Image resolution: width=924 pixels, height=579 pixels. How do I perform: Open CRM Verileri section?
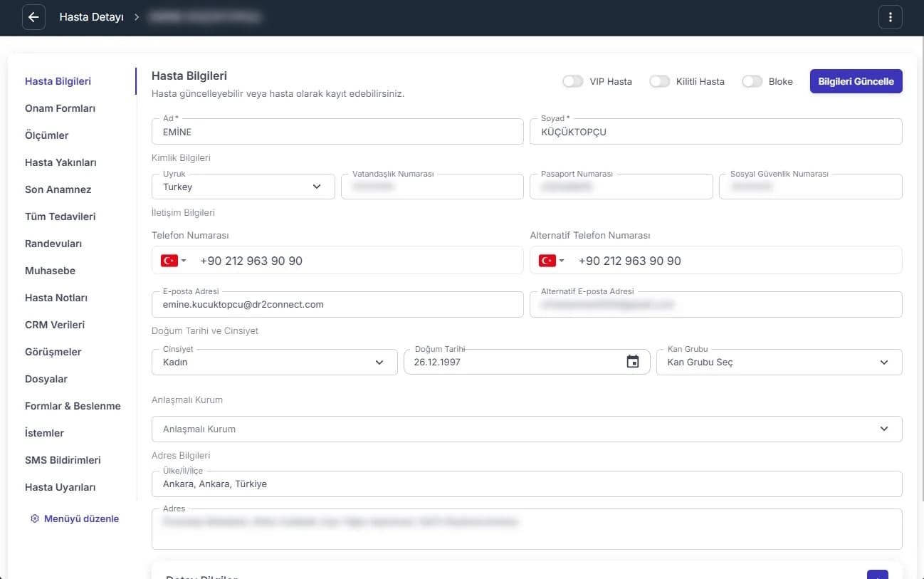click(55, 325)
